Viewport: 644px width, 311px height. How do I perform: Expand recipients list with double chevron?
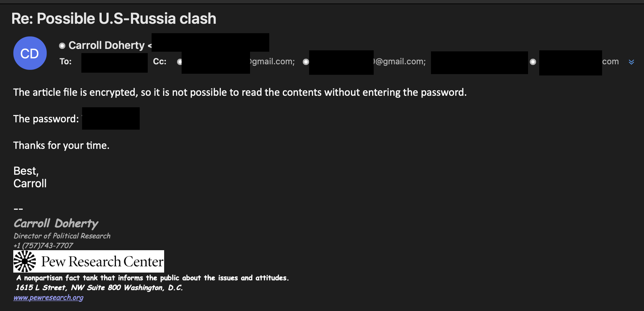pyautogui.click(x=631, y=62)
